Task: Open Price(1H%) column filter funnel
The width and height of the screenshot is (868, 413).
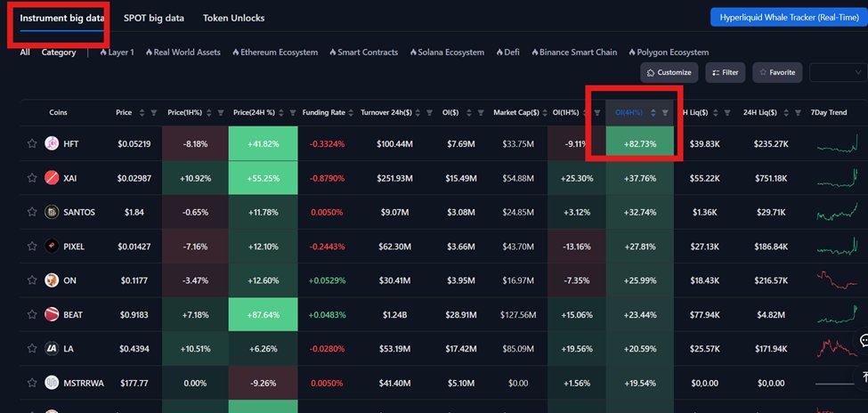Action: coord(221,113)
